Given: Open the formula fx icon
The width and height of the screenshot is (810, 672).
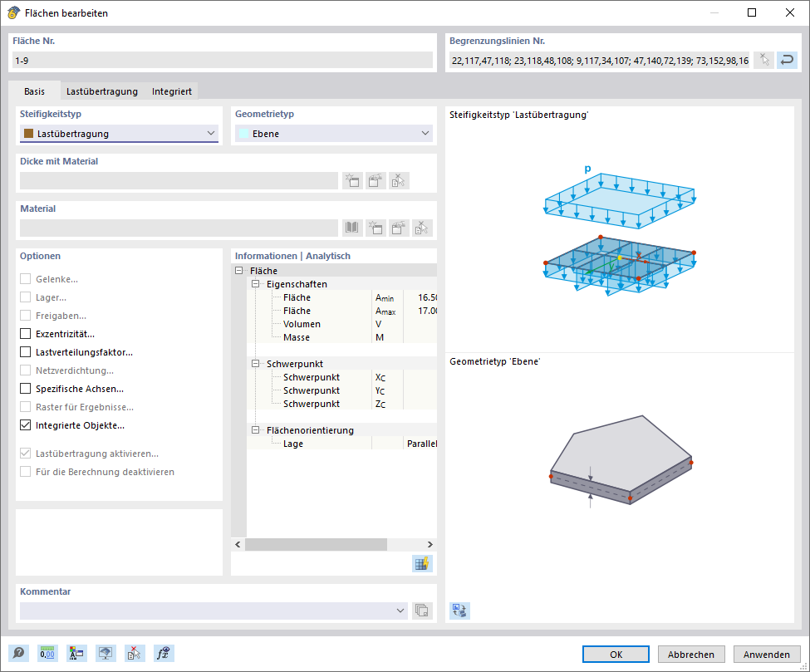Looking at the screenshot, I should click(164, 654).
